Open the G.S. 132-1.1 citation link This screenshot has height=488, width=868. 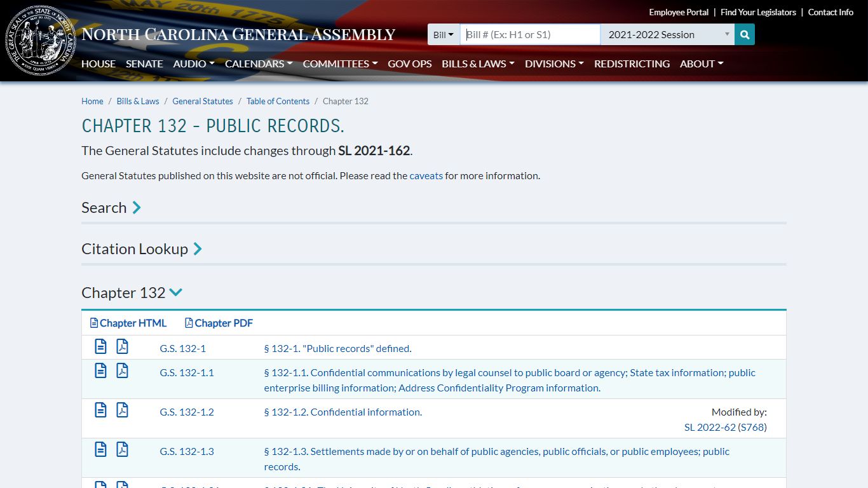pyautogui.click(x=187, y=372)
